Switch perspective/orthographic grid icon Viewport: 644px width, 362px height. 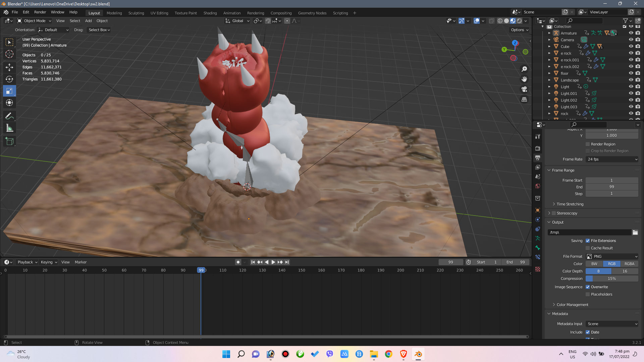(524, 100)
